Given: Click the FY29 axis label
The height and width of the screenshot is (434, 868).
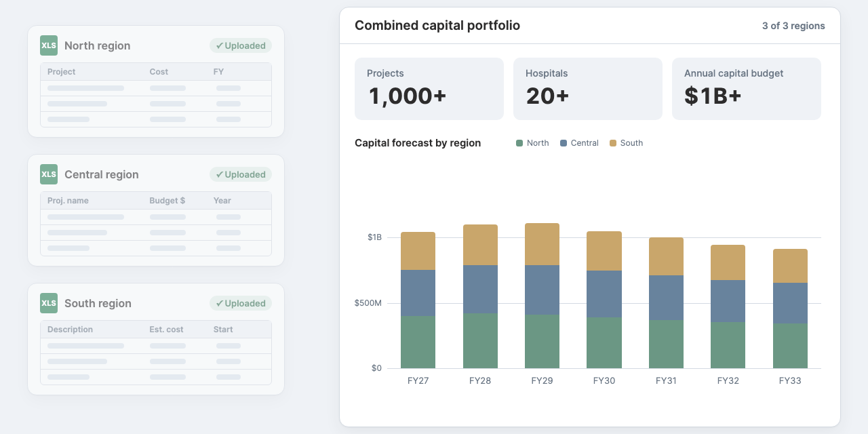Looking at the screenshot, I should pos(542,380).
